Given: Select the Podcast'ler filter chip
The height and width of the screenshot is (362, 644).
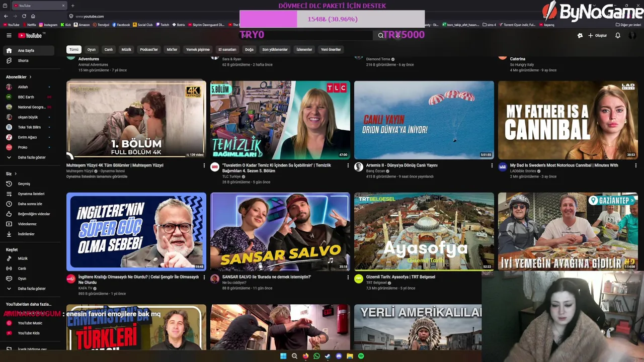Looking at the screenshot, I should click(149, 50).
